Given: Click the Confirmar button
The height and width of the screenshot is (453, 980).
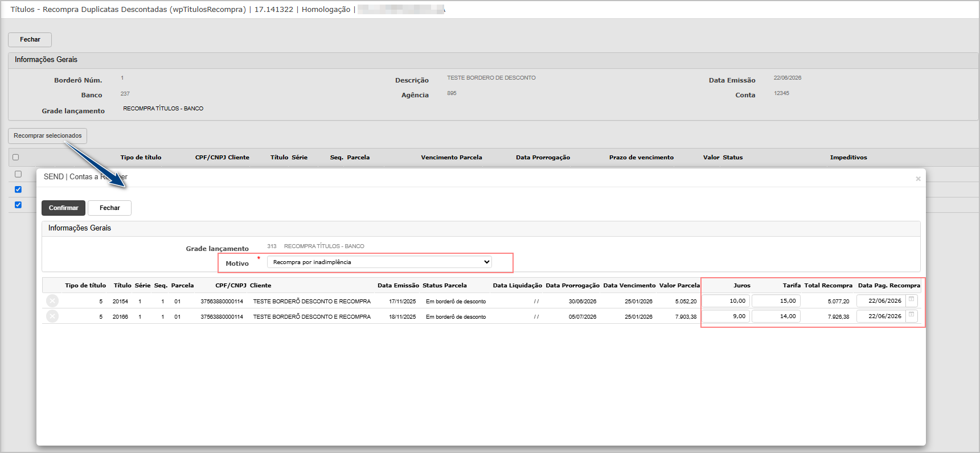Looking at the screenshot, I should (63, 208).
